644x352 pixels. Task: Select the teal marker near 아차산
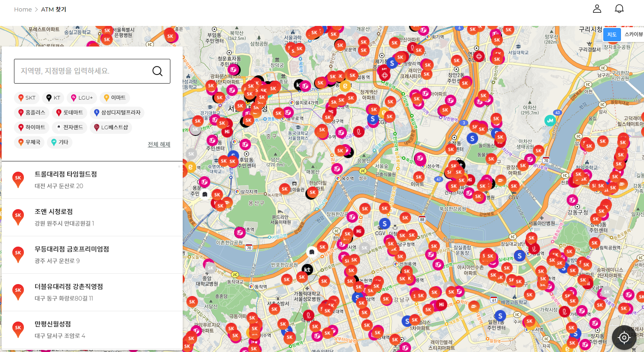click(x=550, y=121)
